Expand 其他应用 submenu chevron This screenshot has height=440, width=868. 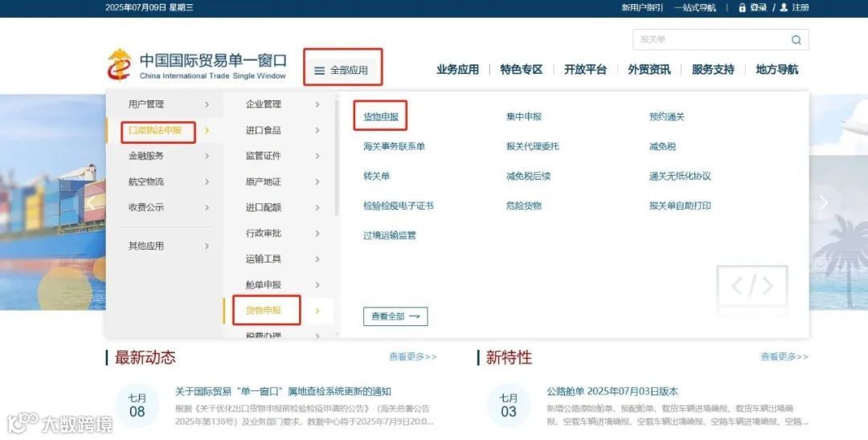click(x=207, y=246)
